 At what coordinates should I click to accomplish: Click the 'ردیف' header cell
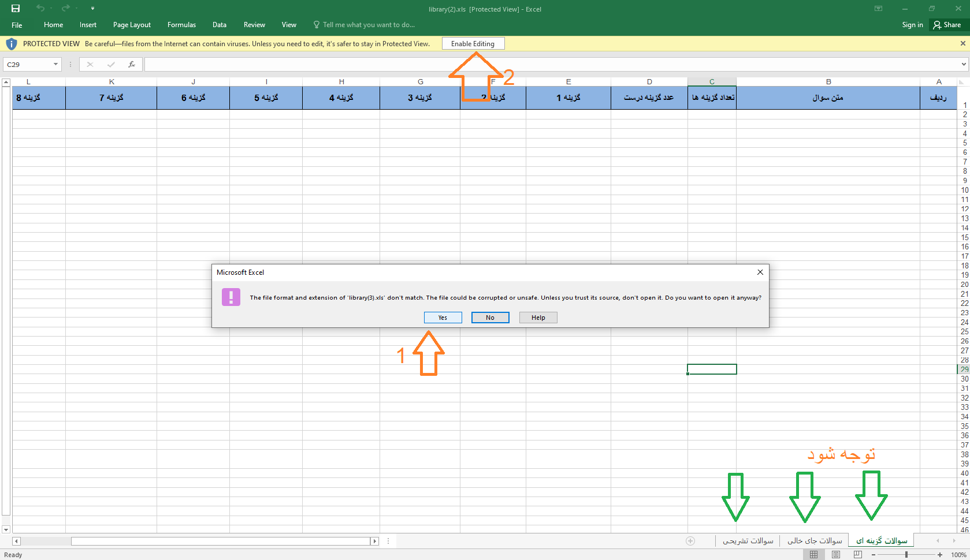(x=939, y=98)
